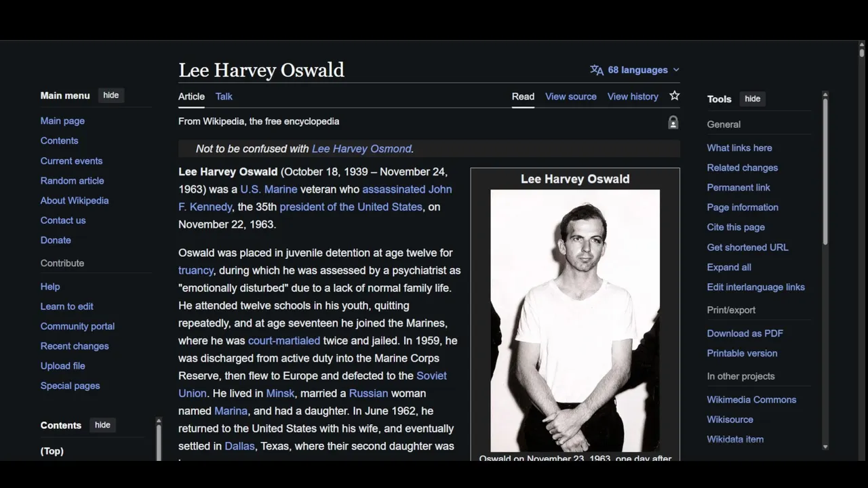Hide the Tools panel
The height and width of the screenshot is (488, 868).
point(753,99)
